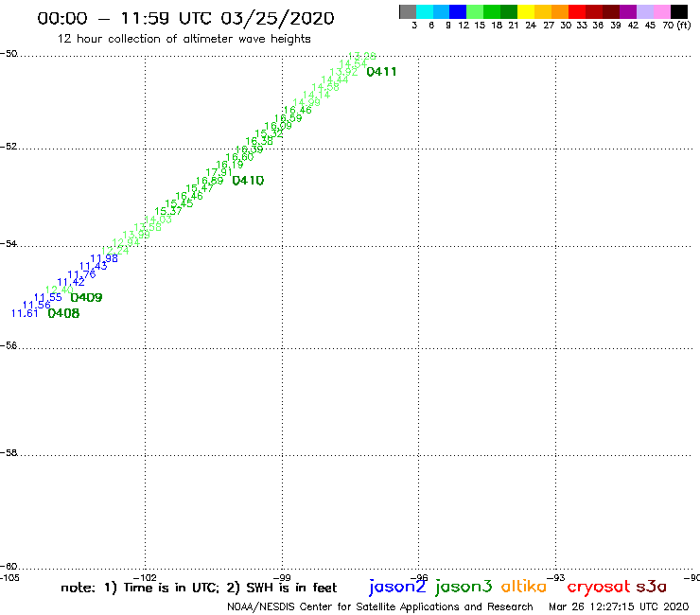Pick the pink swatch near label 70
700x615 pixels.
(x=661, y=11)
